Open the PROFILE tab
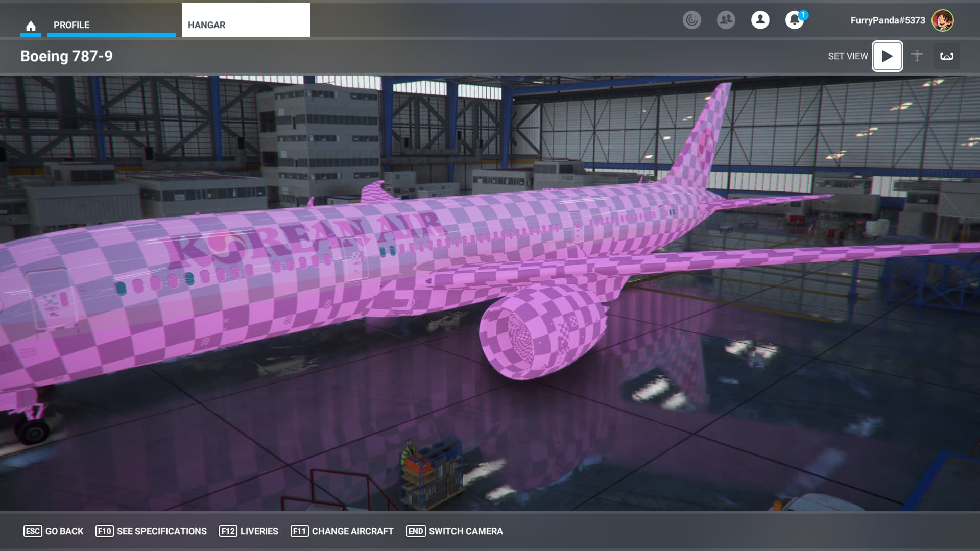 pos(111,25)
